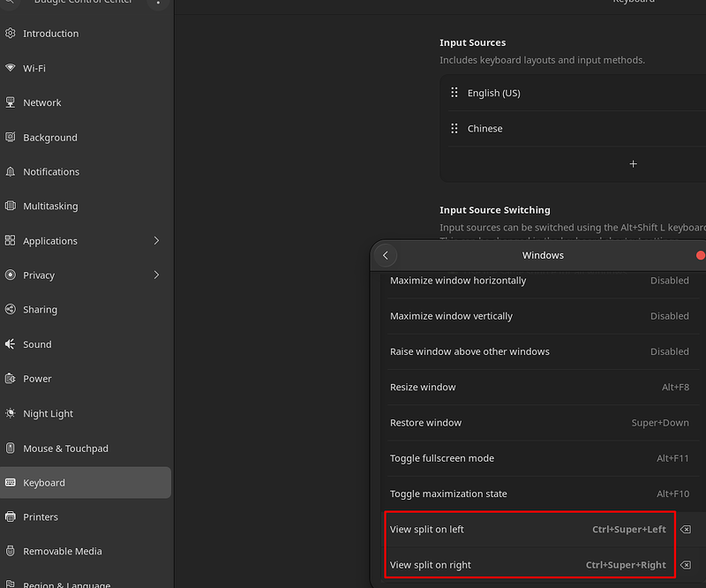Clear the View split on right shortcut
Image resolution: width=706 pixels, height=588 pixels.
(x=686, y=565)
